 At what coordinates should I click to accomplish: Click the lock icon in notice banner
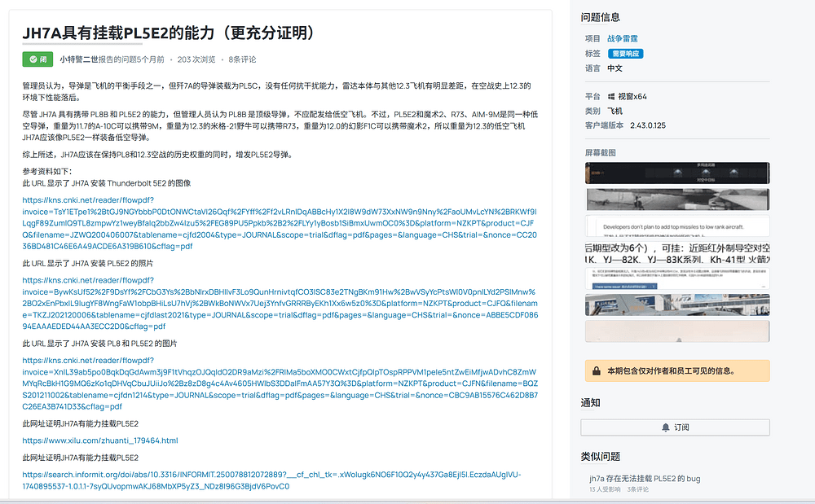point(597,371)
